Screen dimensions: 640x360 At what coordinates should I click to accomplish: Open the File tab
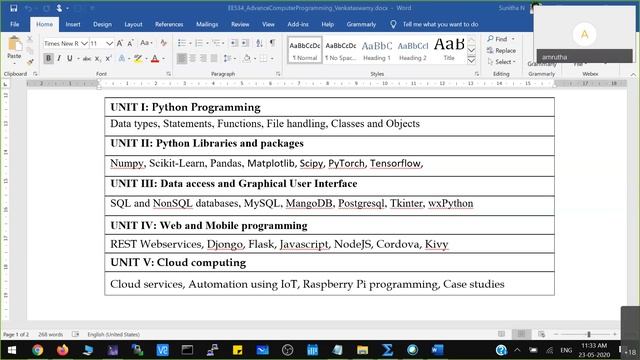[15, 24]
